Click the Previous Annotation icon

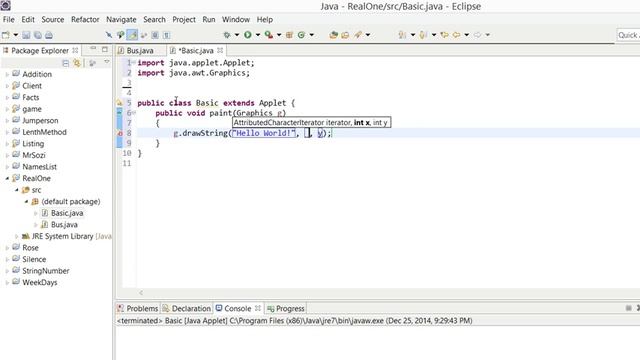[423, 35]
